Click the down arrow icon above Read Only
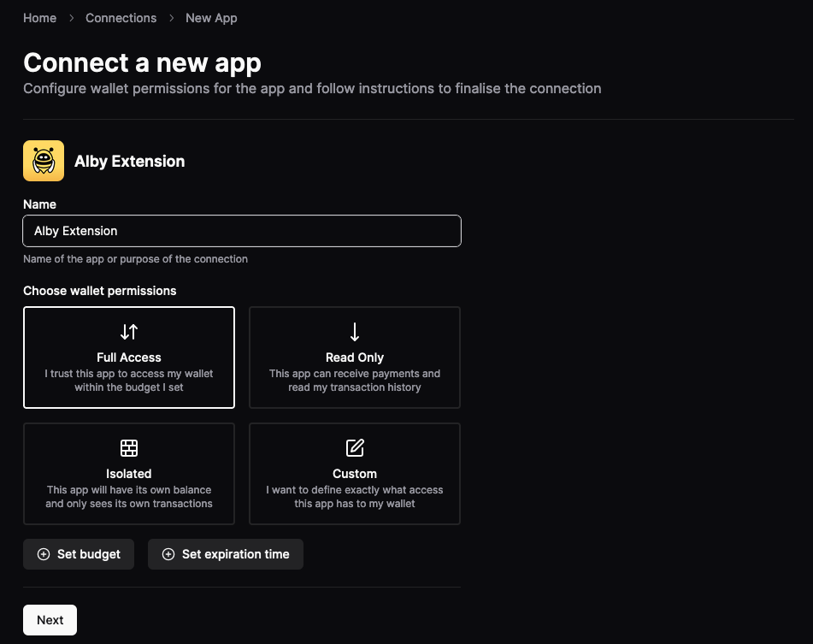Viewport: 813px width, 644px height. point(354,332)
